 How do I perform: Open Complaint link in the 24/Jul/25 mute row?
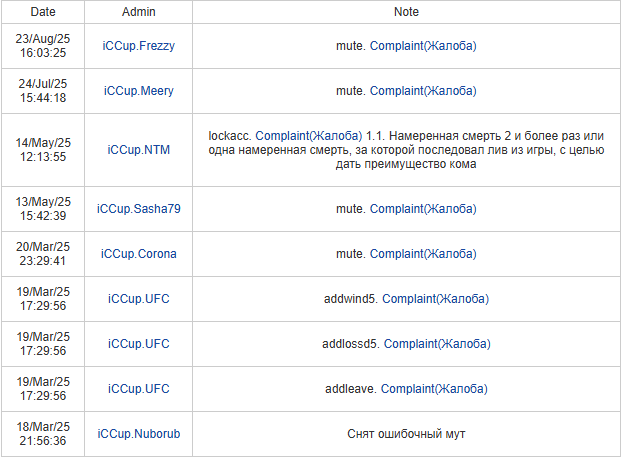(423, 91)
